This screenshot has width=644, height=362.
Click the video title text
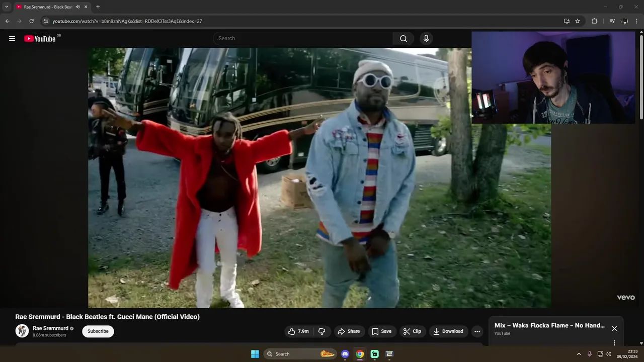pos(108,317)
